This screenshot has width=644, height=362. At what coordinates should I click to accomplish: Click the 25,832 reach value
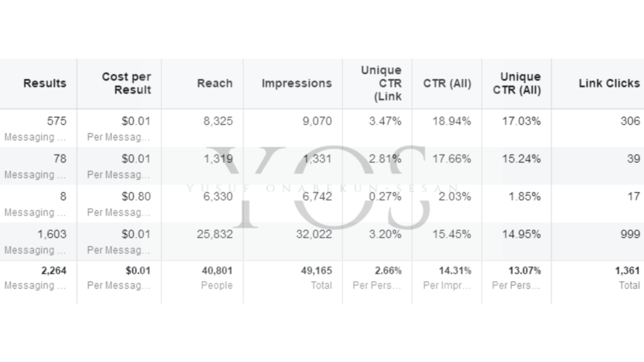click(x=214, y=234)
